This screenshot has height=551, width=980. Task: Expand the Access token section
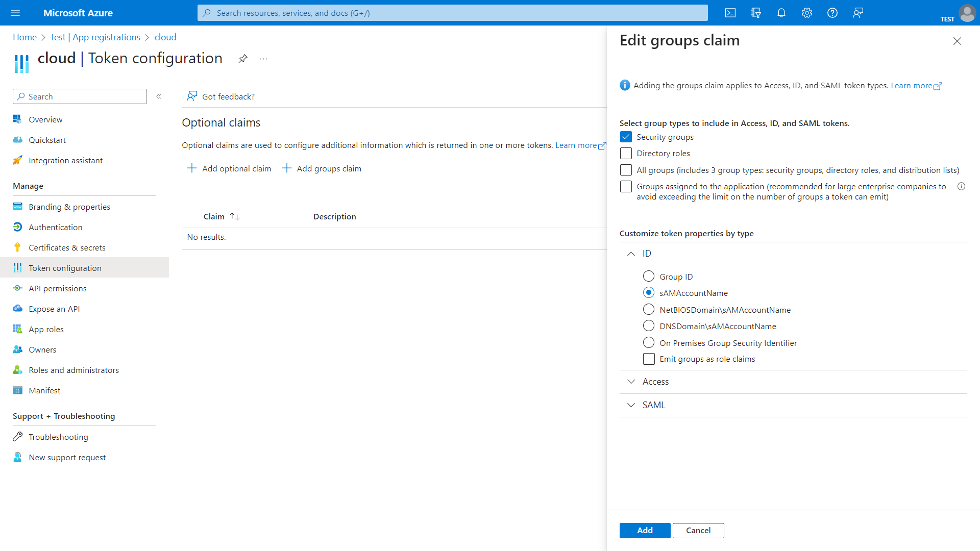[631, 382]
